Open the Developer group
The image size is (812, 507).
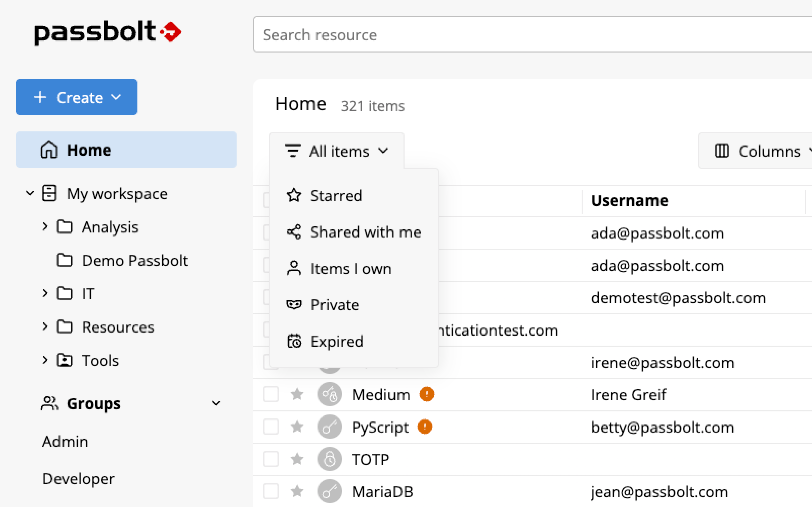[x=79, y=479]
